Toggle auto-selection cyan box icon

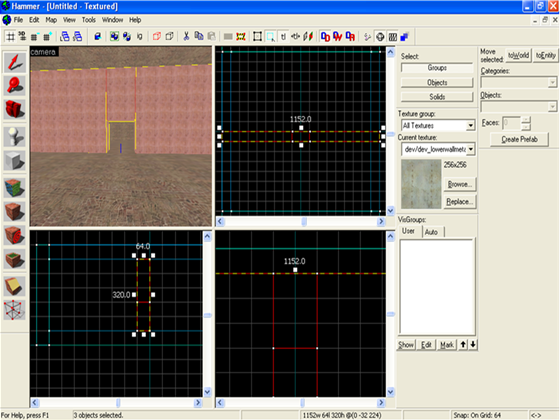click(x=270, y=36)
